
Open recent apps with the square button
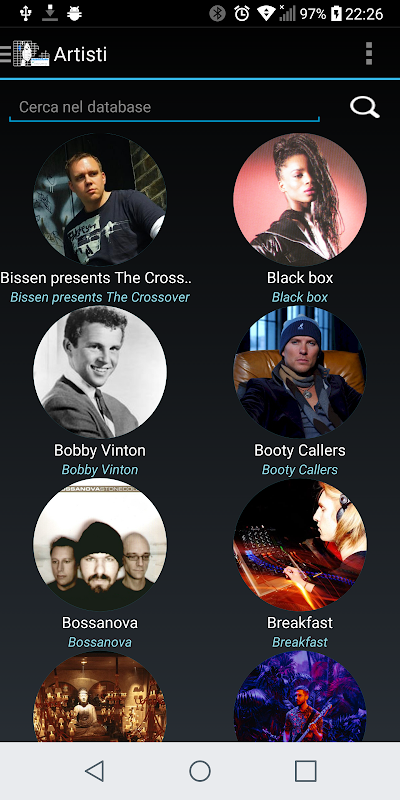coord(306,770)
